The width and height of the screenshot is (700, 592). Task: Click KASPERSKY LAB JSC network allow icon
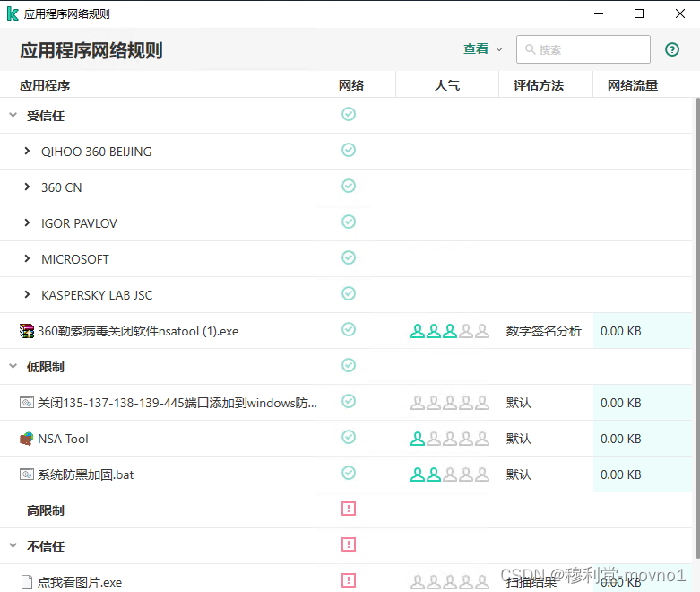coord(349,293)
